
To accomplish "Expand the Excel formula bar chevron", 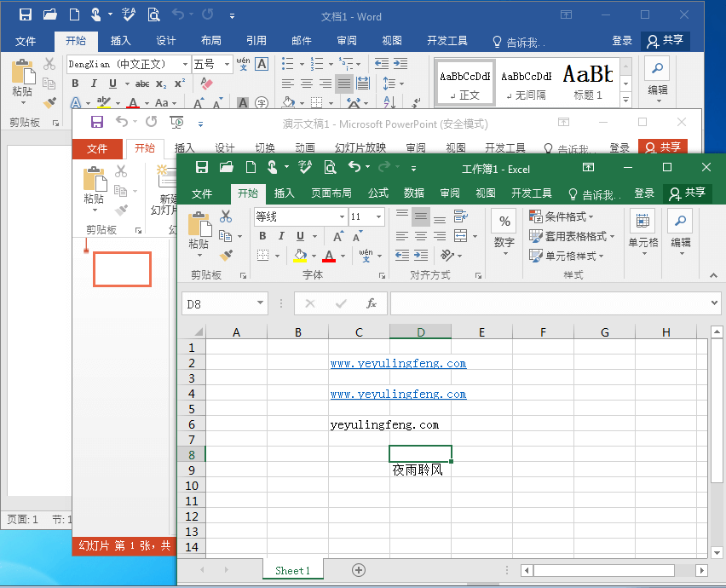I will coord(714,303).
